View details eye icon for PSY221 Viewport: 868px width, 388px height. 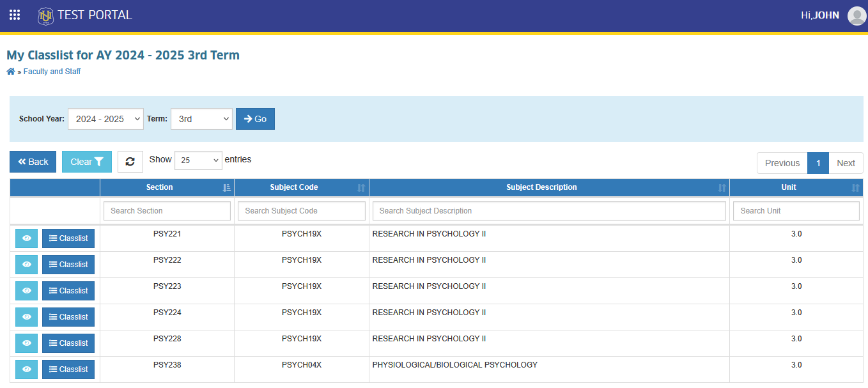click(x=27, y=238)
